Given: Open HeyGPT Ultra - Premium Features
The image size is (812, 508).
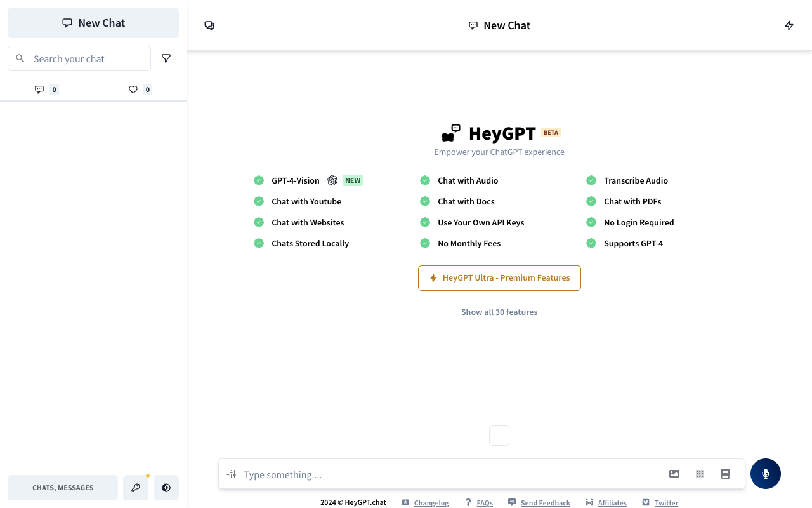Looking at the screenshot, I should click(499, 278).
